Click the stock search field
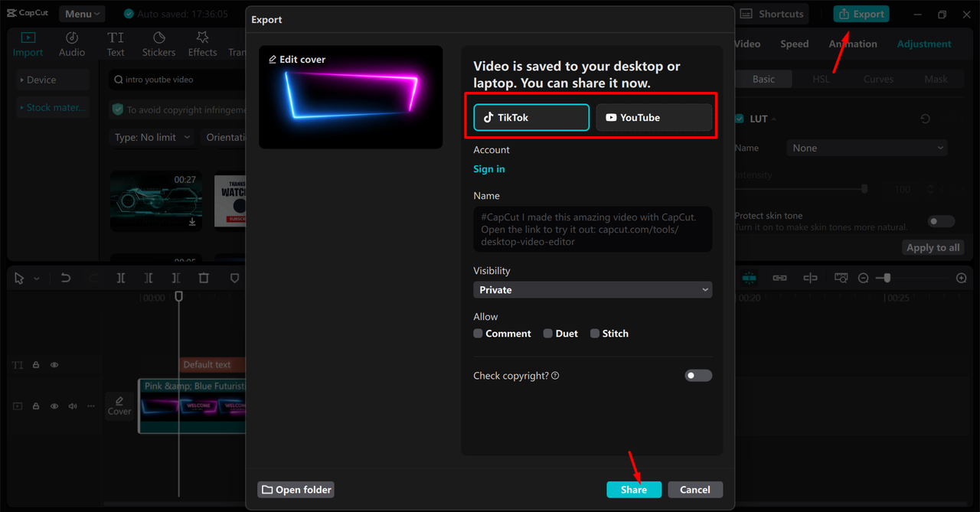980x512 pixels. (x=176, y=80)
